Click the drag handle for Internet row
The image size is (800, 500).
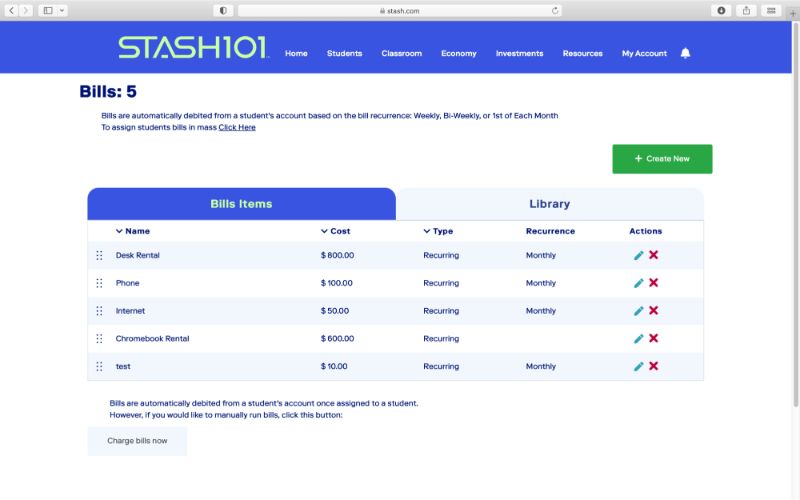(99, 311)
